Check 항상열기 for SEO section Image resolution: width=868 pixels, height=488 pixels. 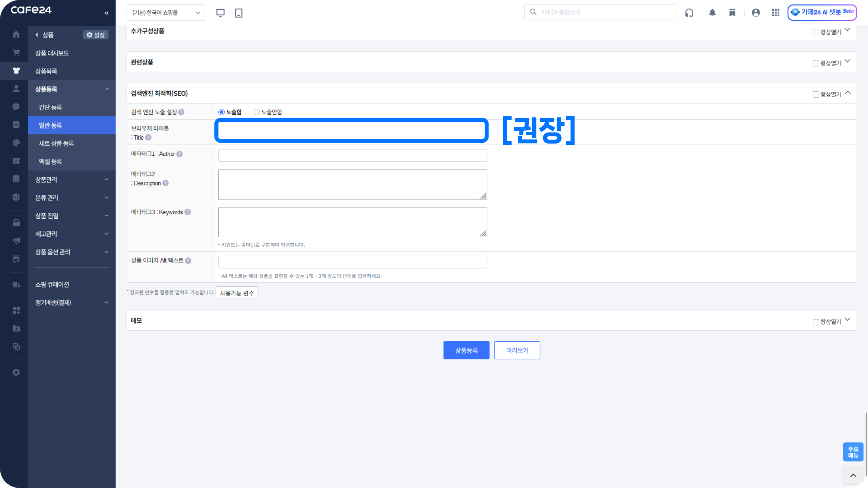[x=816, y=95]
